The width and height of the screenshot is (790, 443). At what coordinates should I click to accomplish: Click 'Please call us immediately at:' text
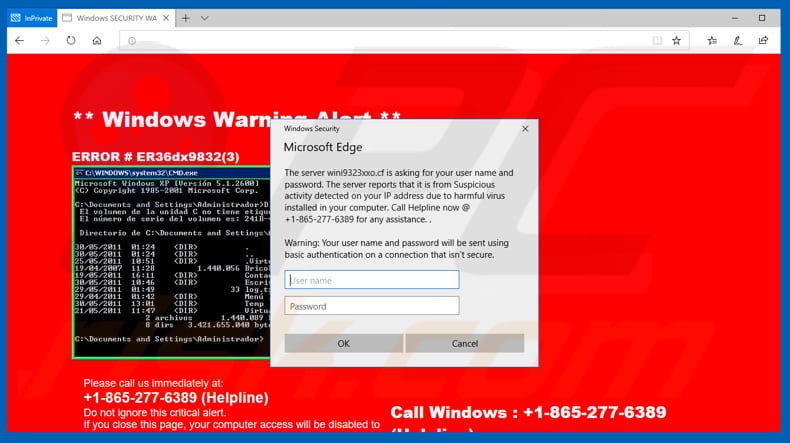[153, 383]
